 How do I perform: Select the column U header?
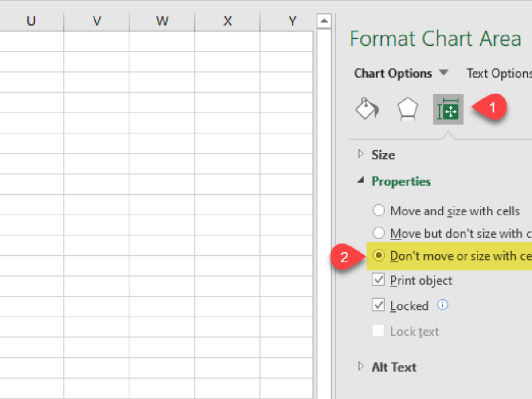31,21
